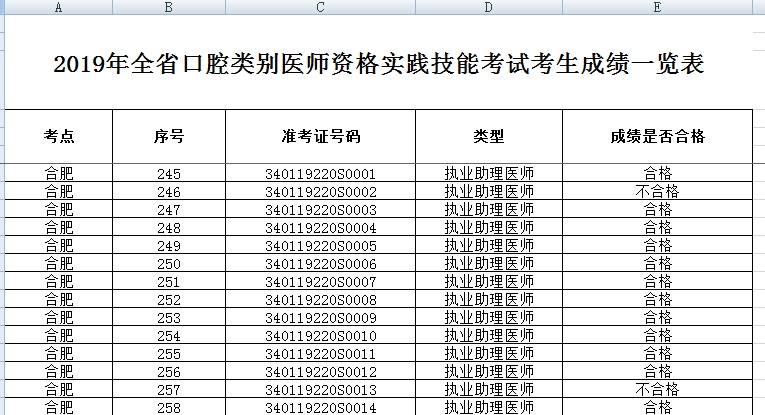Select column B header
The width and height of the screenshot is (765, 415).
click(x=168, y=8)
